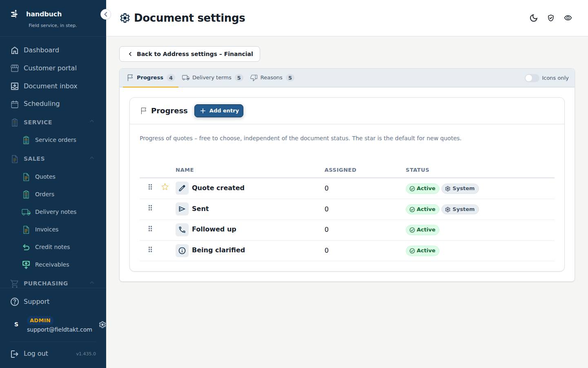Click the pencil icon for Quote created

click(182, 188)
